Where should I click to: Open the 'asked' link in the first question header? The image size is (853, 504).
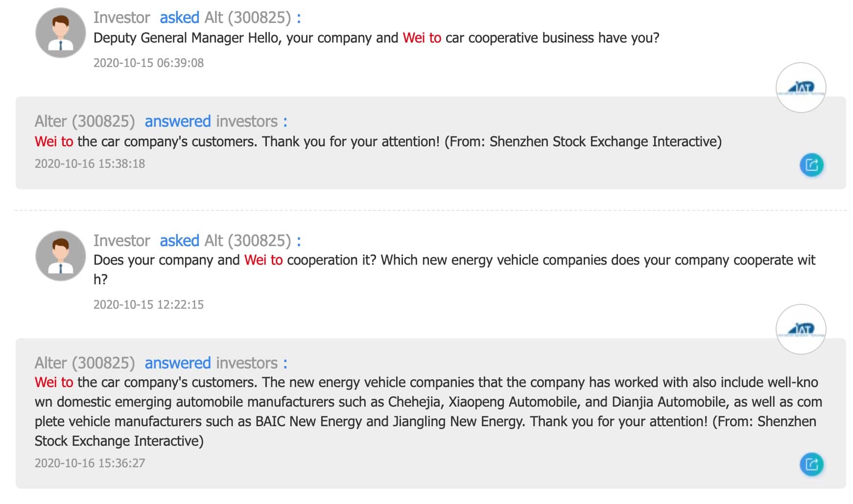pos(179,17)
